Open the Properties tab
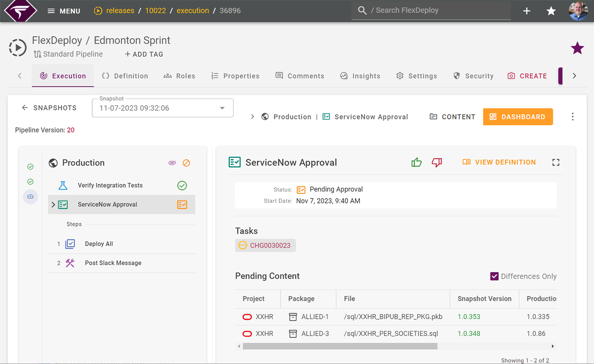The width and height of the screenshot is (594, 364). [235, 76]
